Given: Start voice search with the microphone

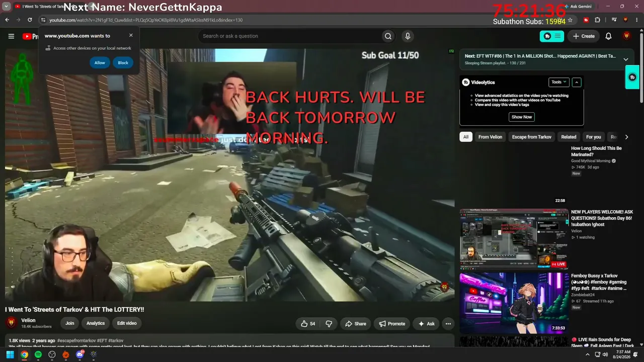Looking at the screenshot, I should (x=408, y=36).
